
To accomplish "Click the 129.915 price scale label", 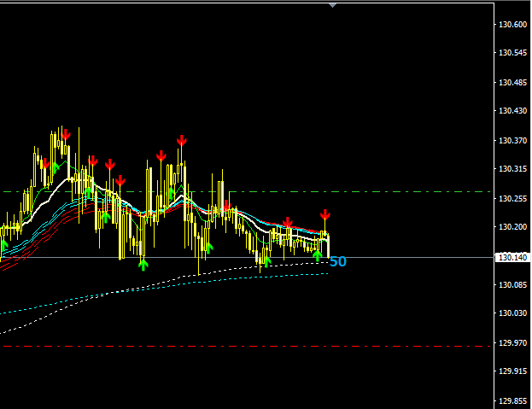I will coord(512,371).
